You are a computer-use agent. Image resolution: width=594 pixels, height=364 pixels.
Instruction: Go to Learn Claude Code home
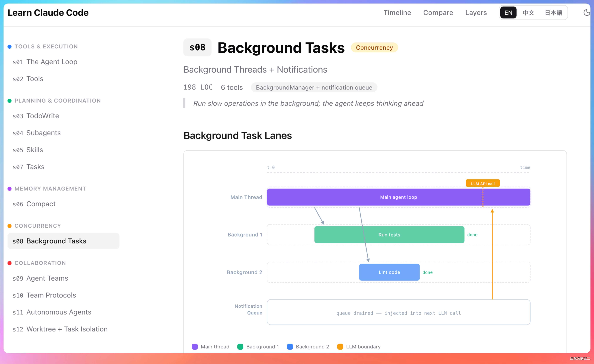point(48,12)
